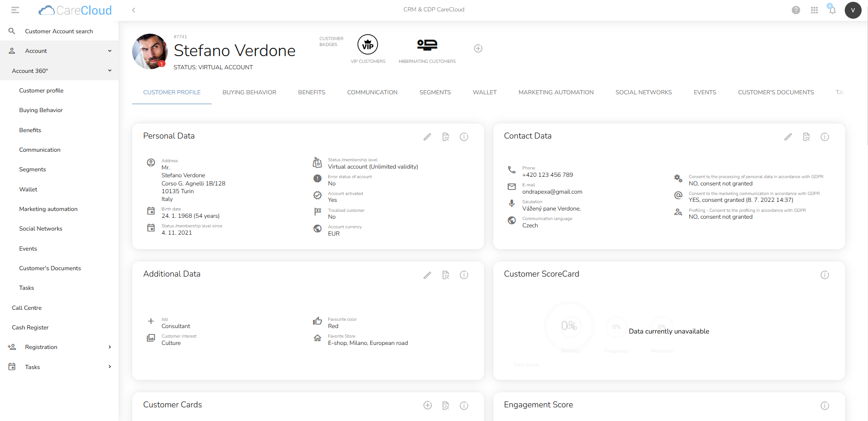This screenshot has width=868, height=421.
Task: Open the Wallet tab
Action: [x=484, y=92]
